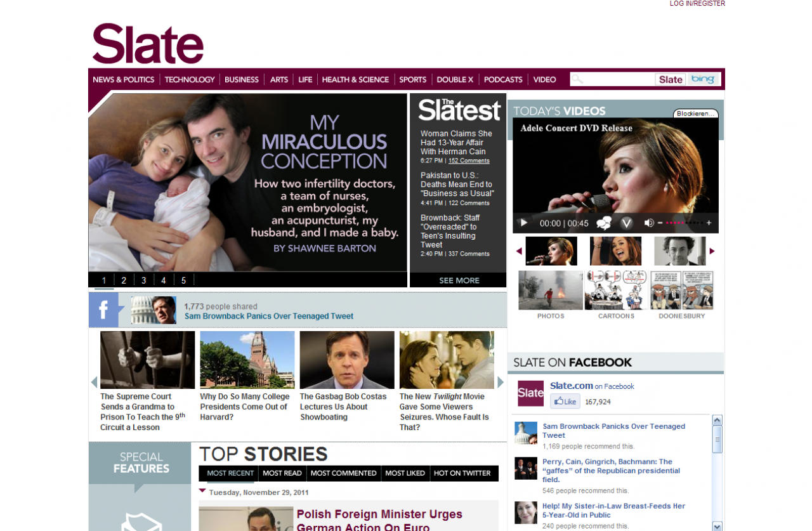The height and width of the screenshot is (531, 812).
Task: Open the Health & Science section
Action: point(355,79)
